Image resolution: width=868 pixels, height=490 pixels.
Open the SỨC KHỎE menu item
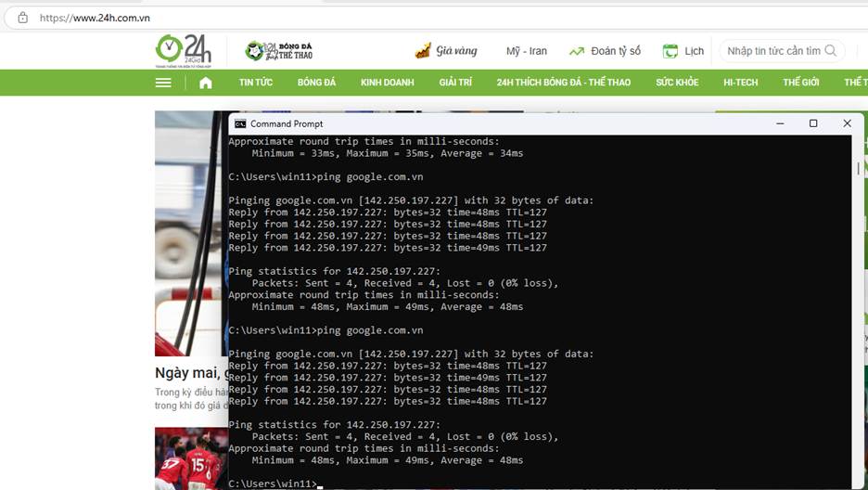[x=677, y=83]
